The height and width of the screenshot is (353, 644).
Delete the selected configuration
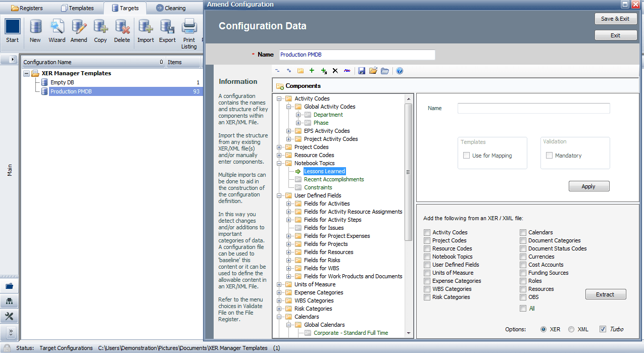[x=122, y=31]
